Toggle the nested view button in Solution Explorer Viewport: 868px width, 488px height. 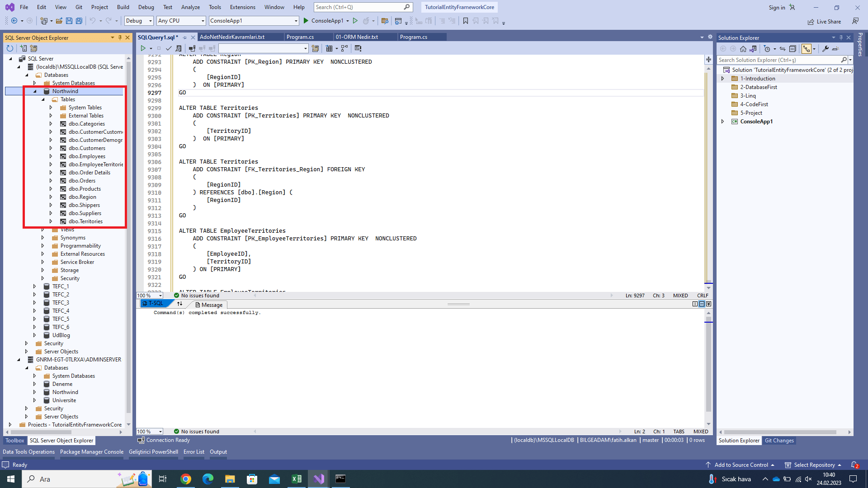pyautogui.click(x=807, y=49)
